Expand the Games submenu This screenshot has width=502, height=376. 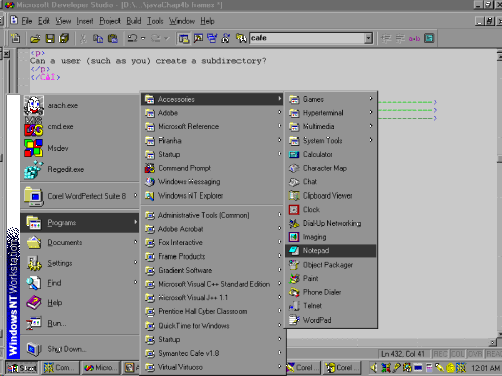[x=331, y=99]
